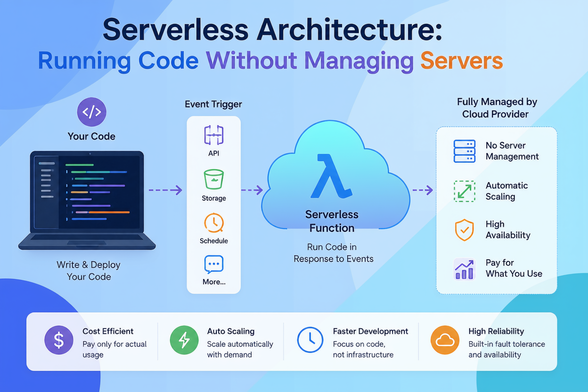Click the blue Faster Development clock icon
588x392 pixels.
tap(310, 340)
